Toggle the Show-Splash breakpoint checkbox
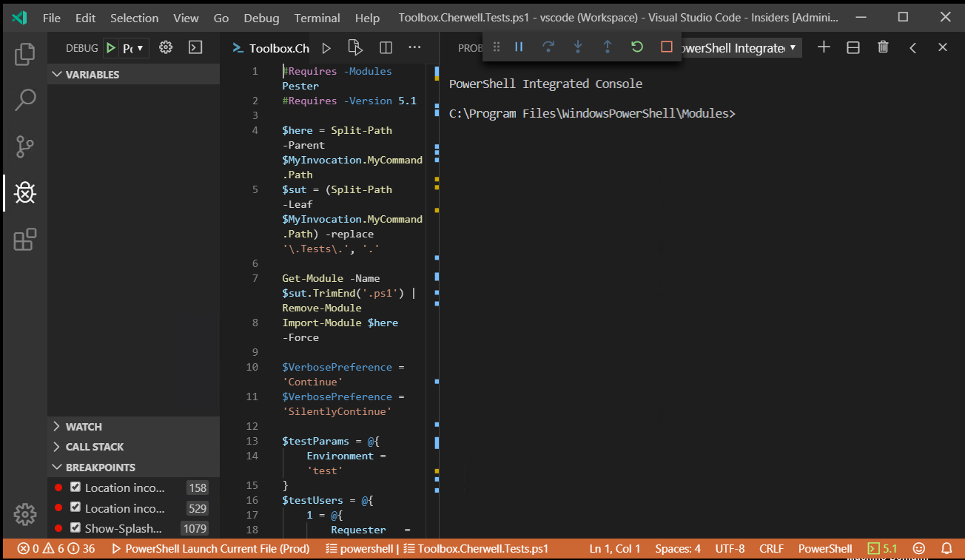Image resolution: width=965 pixels, height=560 pixels. point(75,527)
